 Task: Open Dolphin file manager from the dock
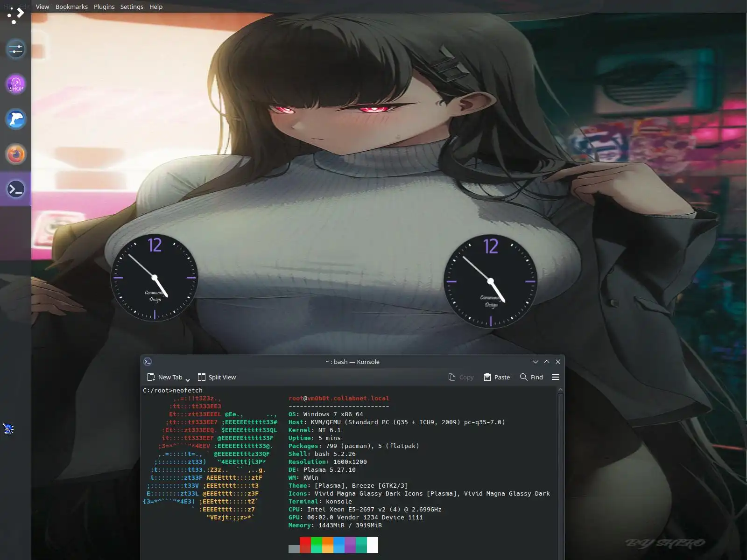15,119
